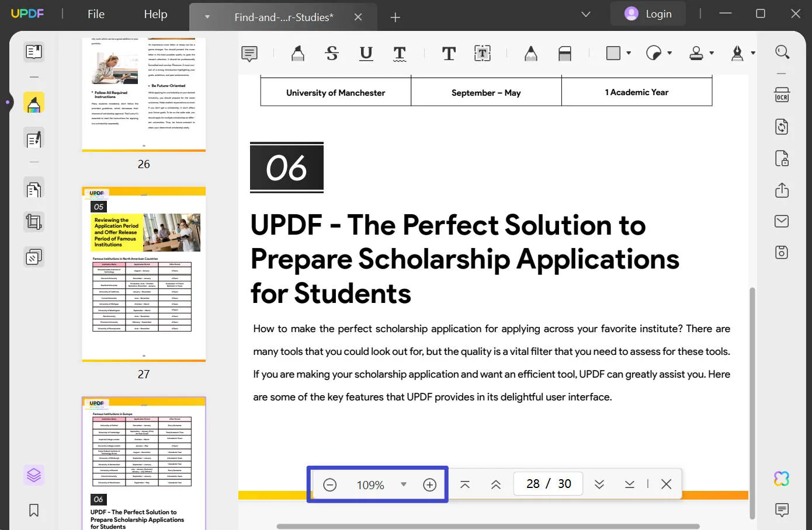Expand the signature pen dropdown arrow

coord(753,53)
